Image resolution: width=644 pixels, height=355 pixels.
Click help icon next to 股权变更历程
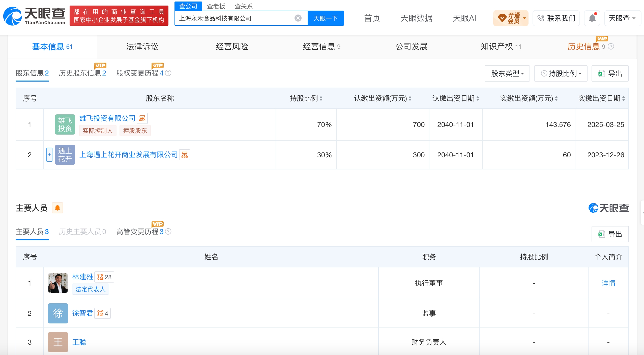click(x=168, y=73)
